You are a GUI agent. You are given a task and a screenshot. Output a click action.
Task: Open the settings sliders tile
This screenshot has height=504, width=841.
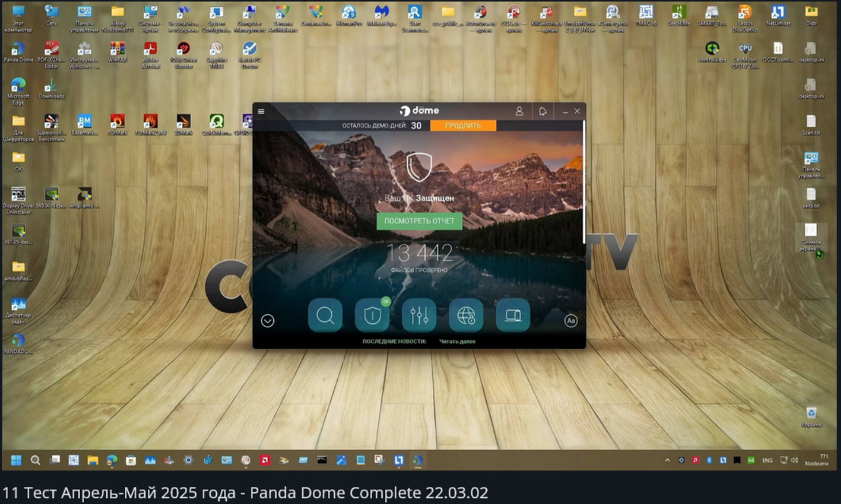419,315
